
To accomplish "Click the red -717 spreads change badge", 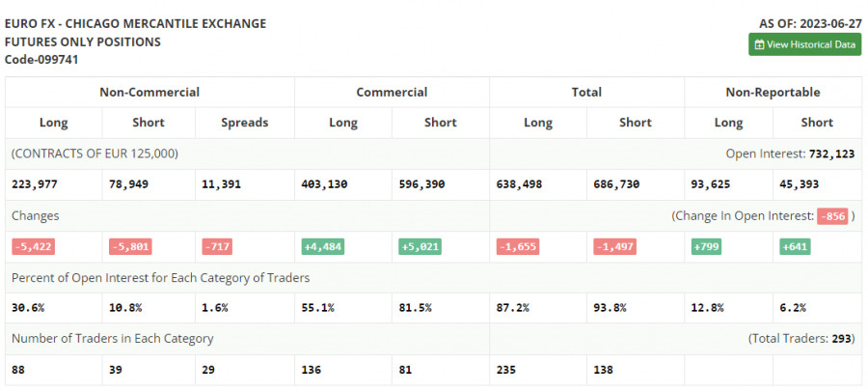I will click(x=218, y=247).
